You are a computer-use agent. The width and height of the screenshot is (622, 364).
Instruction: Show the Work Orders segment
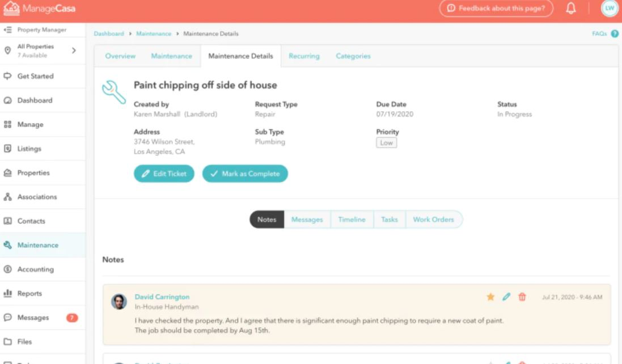[433, 219]
